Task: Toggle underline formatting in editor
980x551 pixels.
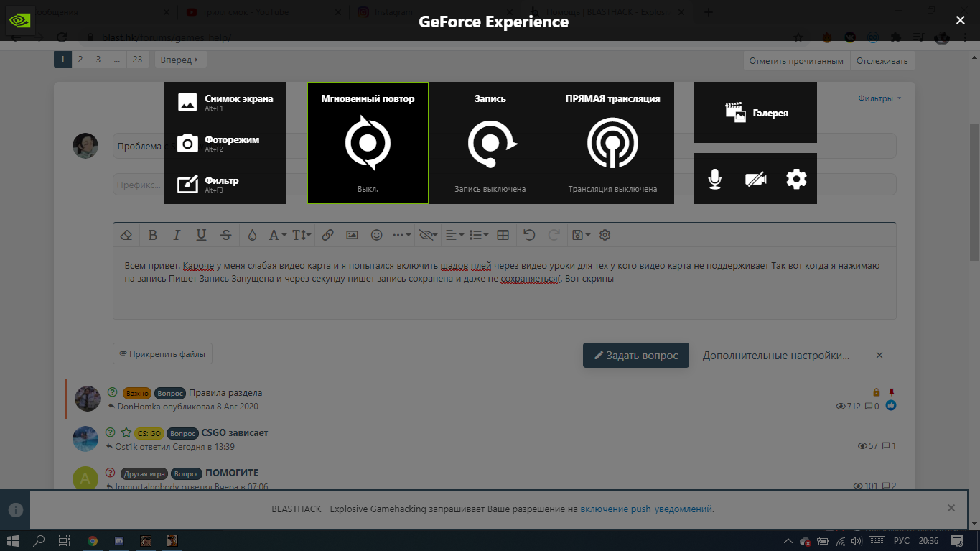Action: pyautogui.click(x=201, y=235)
